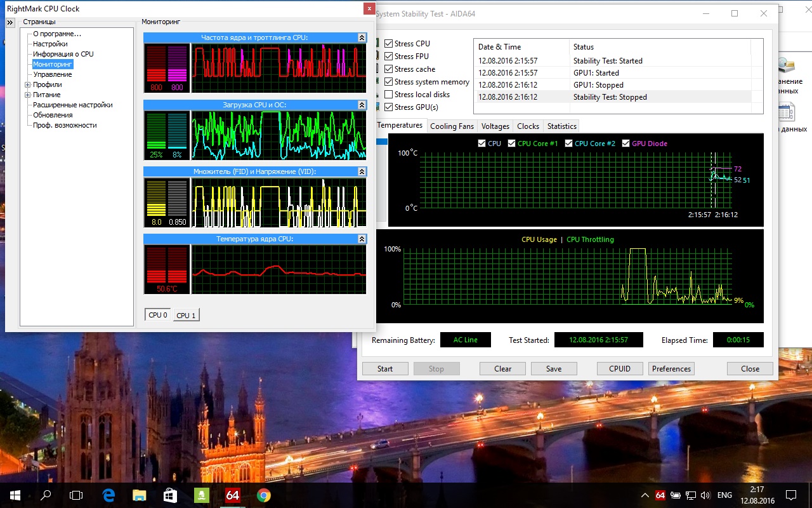Click the Close button in AIDA64

point(750,368)
